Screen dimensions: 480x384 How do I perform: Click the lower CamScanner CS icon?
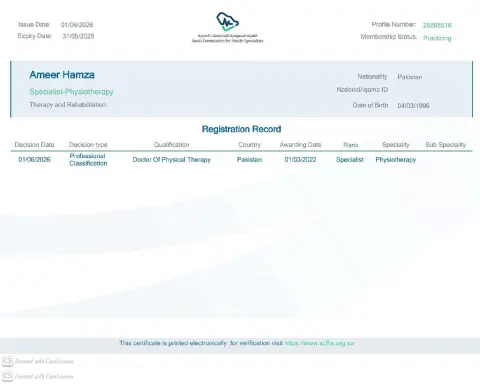click(7, 376)
